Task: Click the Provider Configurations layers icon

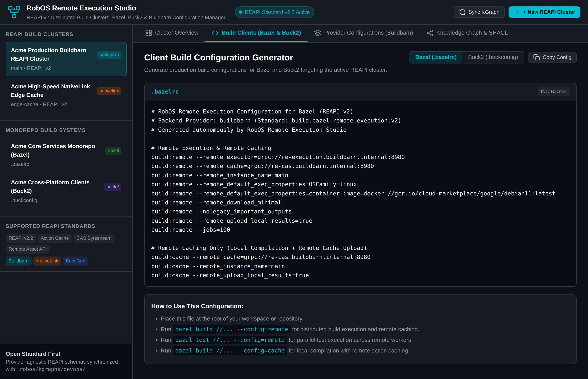Action: tap(317, 33)
